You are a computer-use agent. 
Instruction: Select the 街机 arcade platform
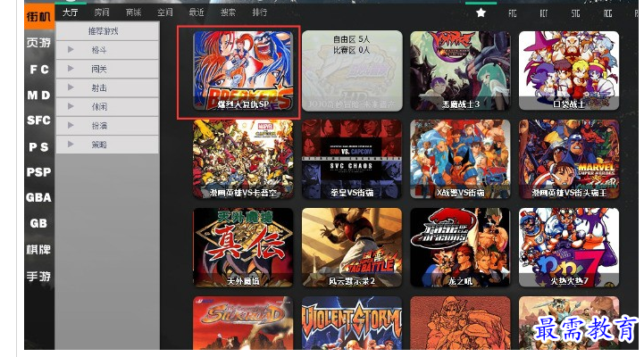39,16
